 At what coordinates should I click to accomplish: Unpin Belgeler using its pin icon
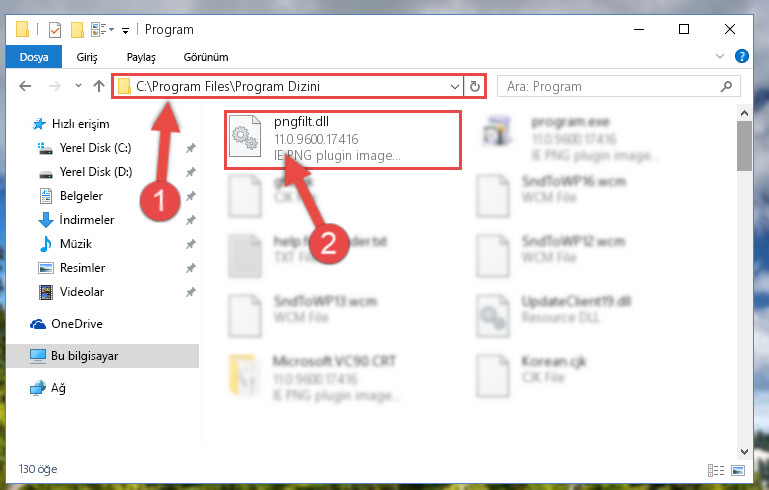191,196
